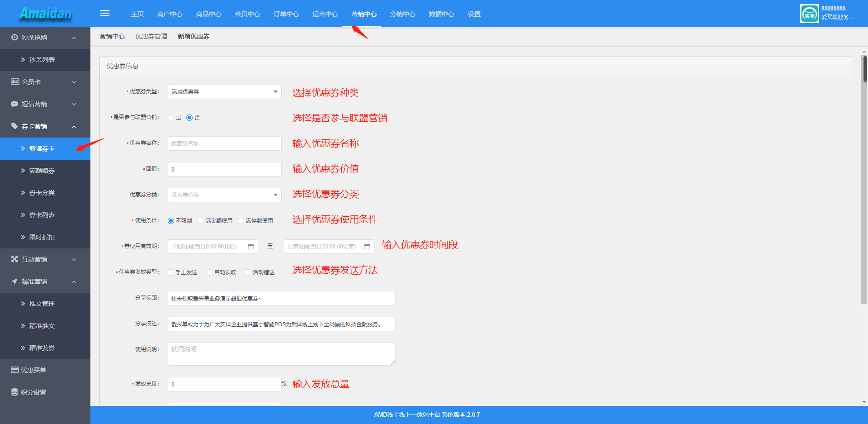Open the 订单中心 top menu
Viewport: 868px width, 424px height.
[x=287, y=14]
